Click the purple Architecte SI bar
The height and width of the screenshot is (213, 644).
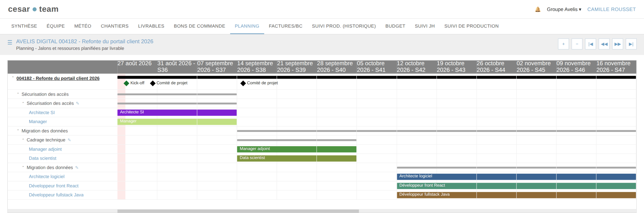click(177, 113)
